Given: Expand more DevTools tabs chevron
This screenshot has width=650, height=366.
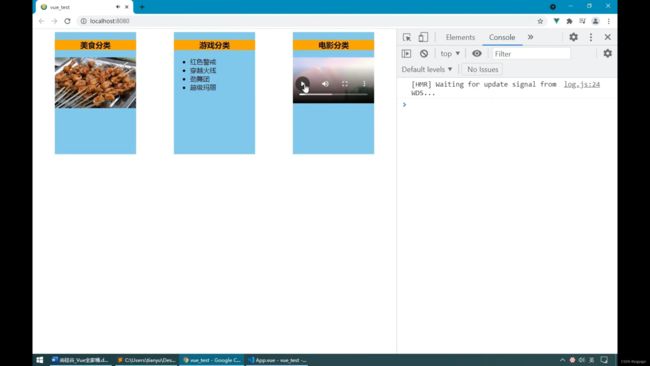Looking at the screenshot, I should (x=530, y=37).
